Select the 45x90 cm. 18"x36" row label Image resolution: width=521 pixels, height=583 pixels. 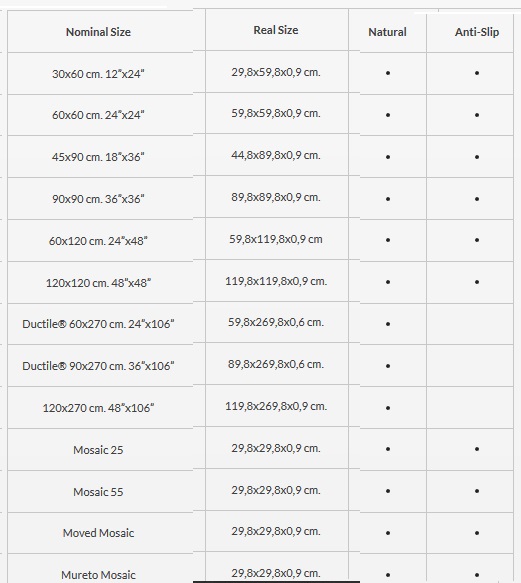pos(98,157)
